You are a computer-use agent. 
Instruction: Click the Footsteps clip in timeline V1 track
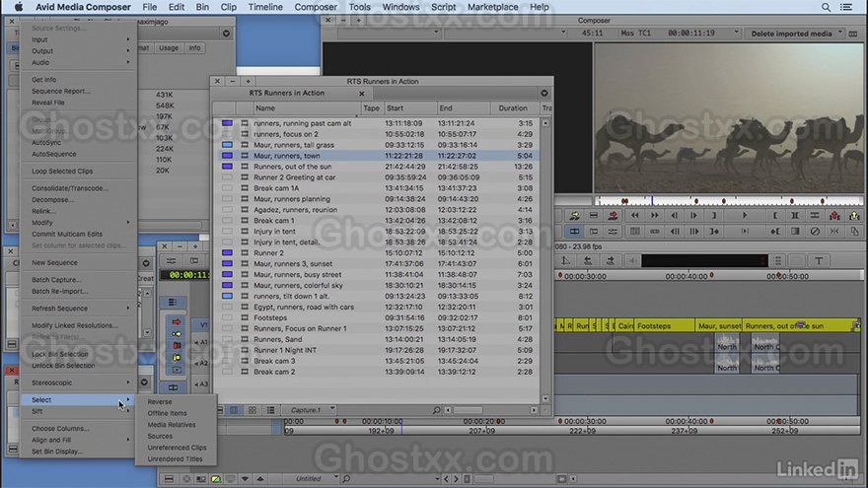click(x=664, y=326)
